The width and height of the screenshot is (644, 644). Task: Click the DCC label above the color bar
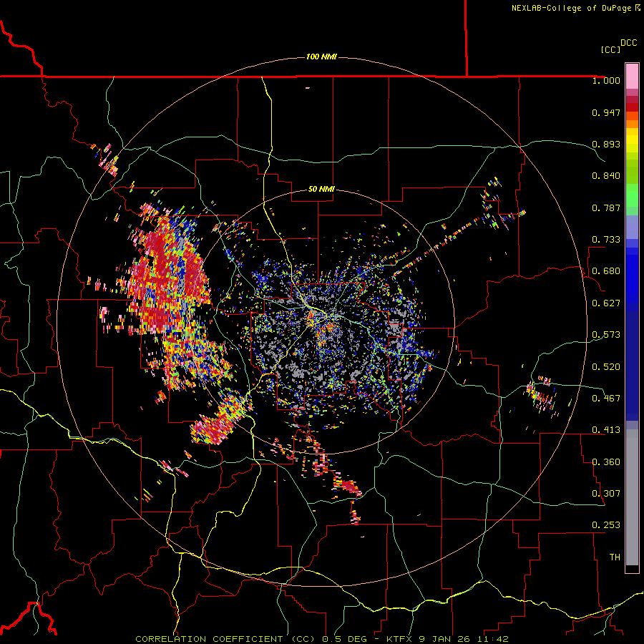coord(629,43)
